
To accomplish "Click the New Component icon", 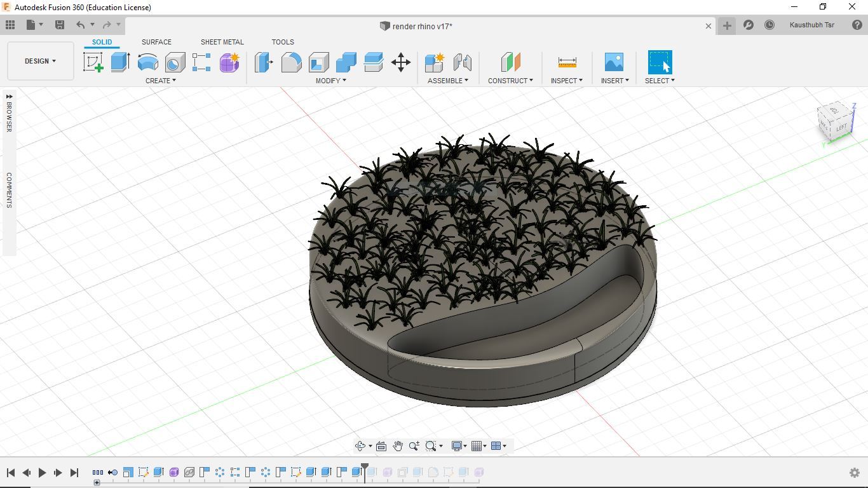I will coord(435,62).
